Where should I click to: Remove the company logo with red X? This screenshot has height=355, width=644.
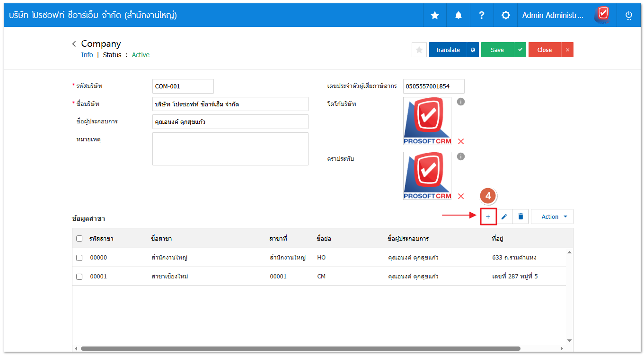pyautogui.click(x=461, y=141)
